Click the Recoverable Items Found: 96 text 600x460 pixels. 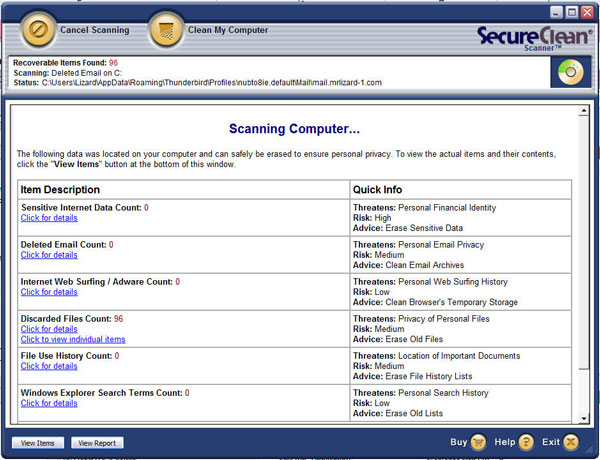[65, 63]
